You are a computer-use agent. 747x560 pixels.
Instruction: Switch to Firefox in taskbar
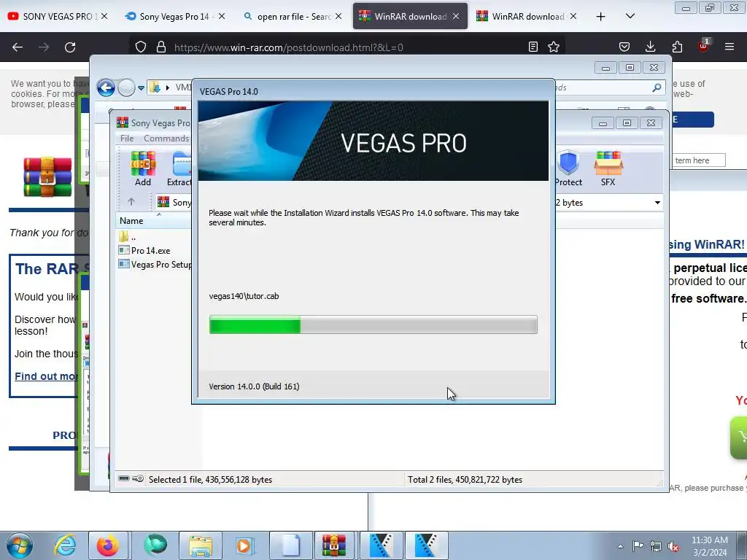pos(108,545)
